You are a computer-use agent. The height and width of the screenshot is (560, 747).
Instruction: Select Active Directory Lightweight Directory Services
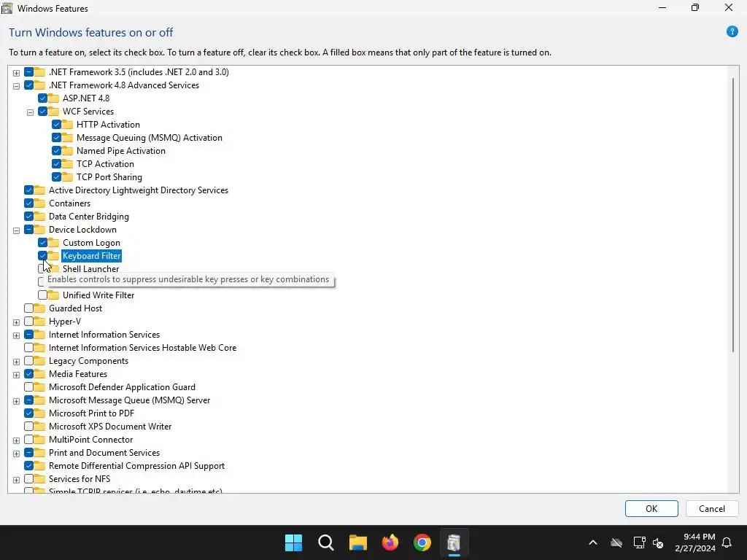[x=138, y=190]
